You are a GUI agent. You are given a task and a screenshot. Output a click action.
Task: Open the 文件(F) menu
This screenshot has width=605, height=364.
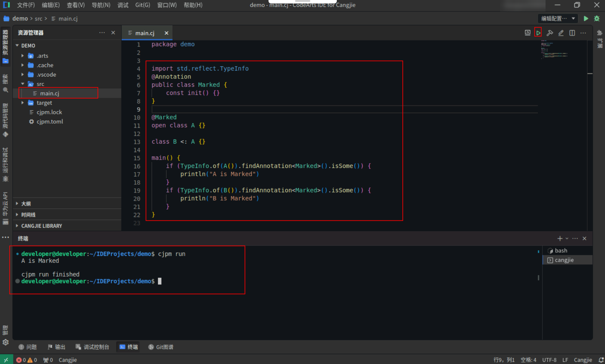click(26, 5)
